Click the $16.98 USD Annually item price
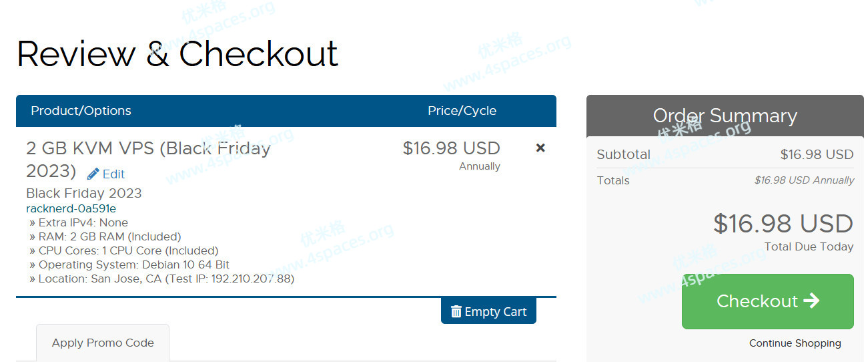Viewport: 868px width, 362px height. [x=451, y=149]
